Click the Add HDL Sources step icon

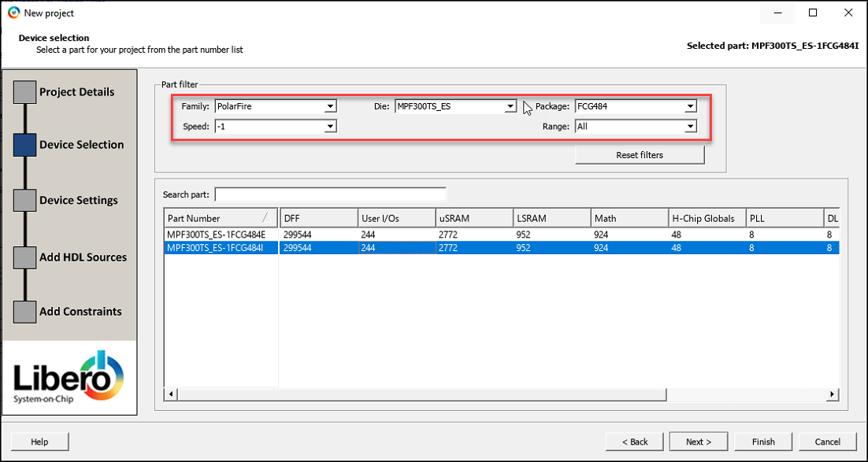coord(25,257)
